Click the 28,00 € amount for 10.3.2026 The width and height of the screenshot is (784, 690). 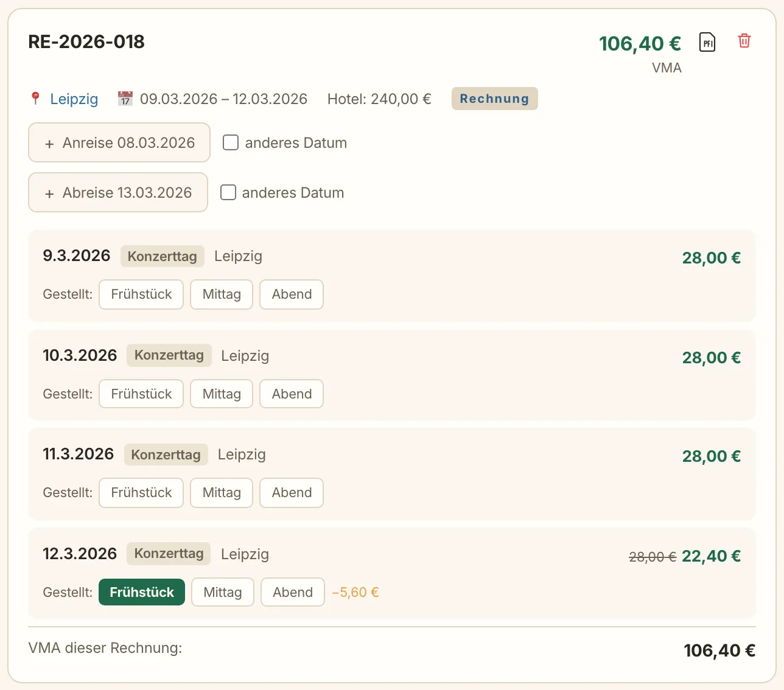(711, 358)
